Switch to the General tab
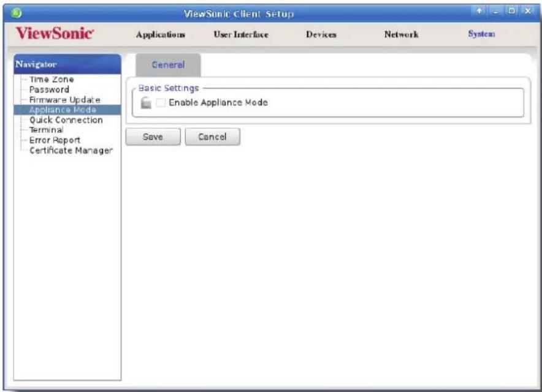The image size is (542, 392). coord(168,65)
